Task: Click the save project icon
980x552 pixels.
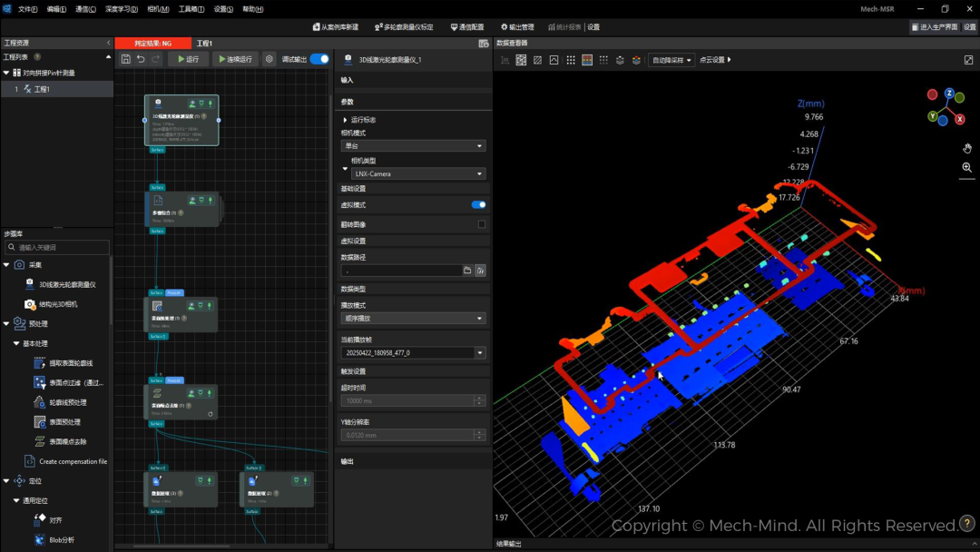Action: pos(125,59)
